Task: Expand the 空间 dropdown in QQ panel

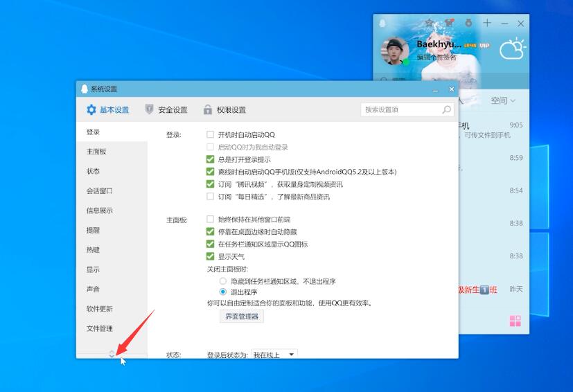Action: 503,100
